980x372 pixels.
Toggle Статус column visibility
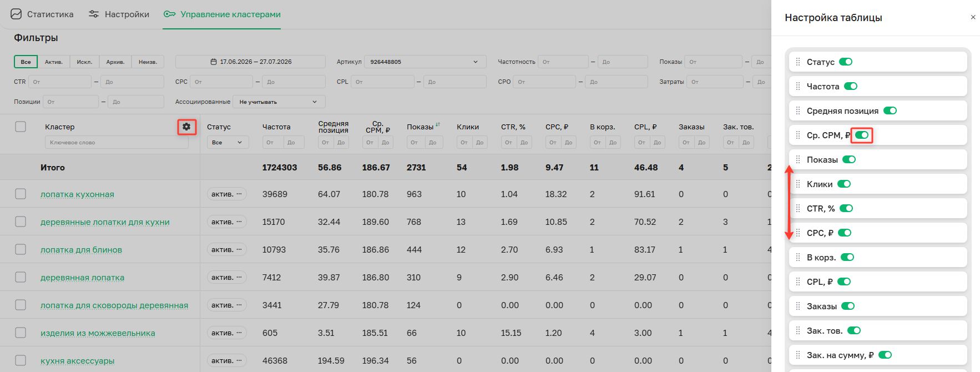point(846,62)
